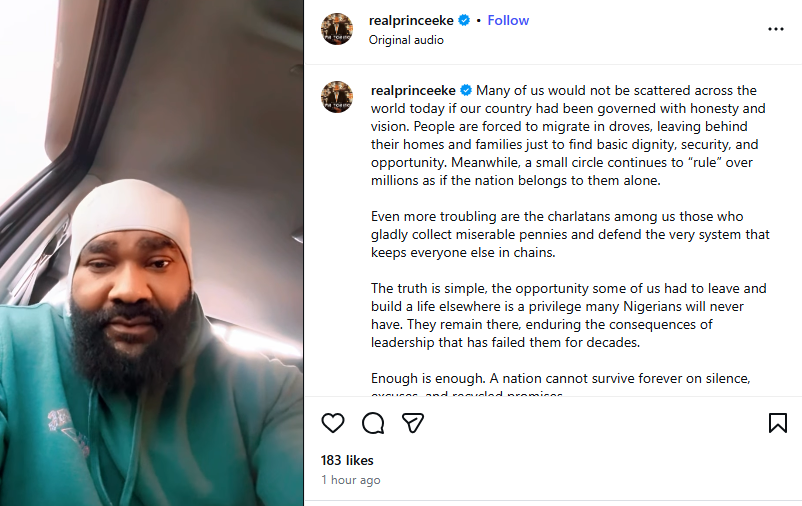Screen dimensions: 802x506
Task: Open the three-dot more options menu
Action: coord(776,29)
